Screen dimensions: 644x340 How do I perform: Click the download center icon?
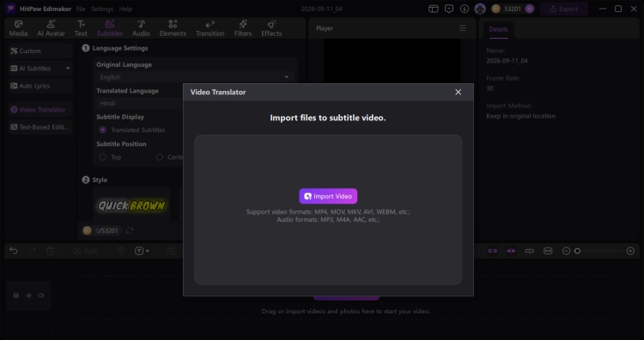click(x=465, y=9)
